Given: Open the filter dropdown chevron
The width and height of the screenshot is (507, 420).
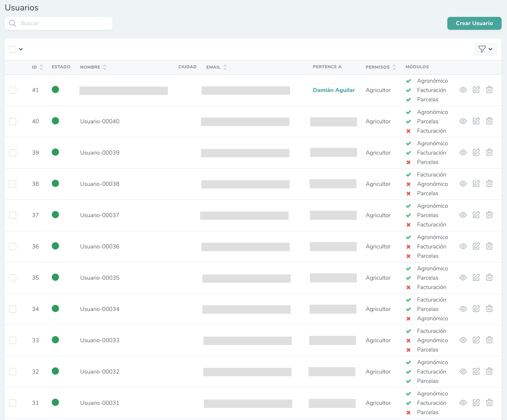Looking at the screenshot, I should 490,49.
